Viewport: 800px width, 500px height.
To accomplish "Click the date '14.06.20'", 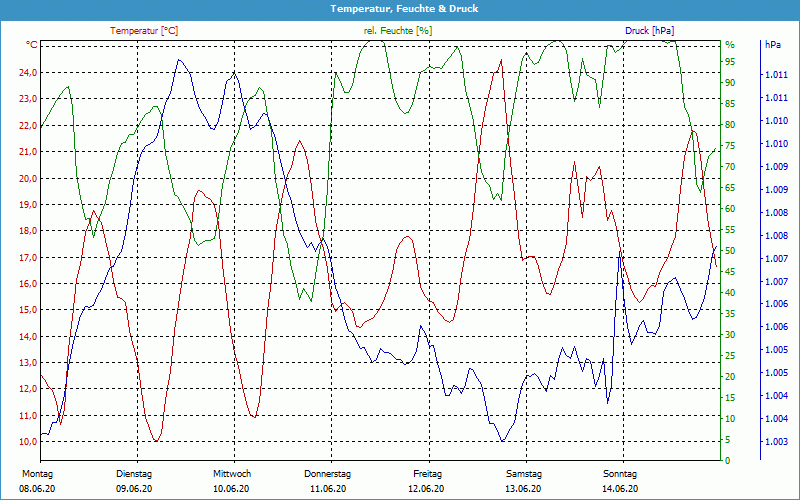I will [620, 489].
